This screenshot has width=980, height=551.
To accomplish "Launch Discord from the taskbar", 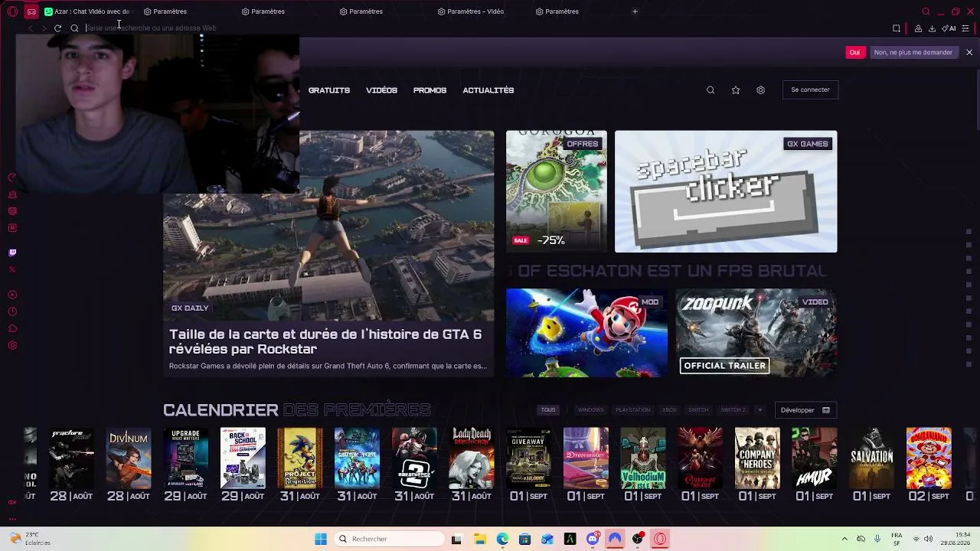I will coord(593,539).
